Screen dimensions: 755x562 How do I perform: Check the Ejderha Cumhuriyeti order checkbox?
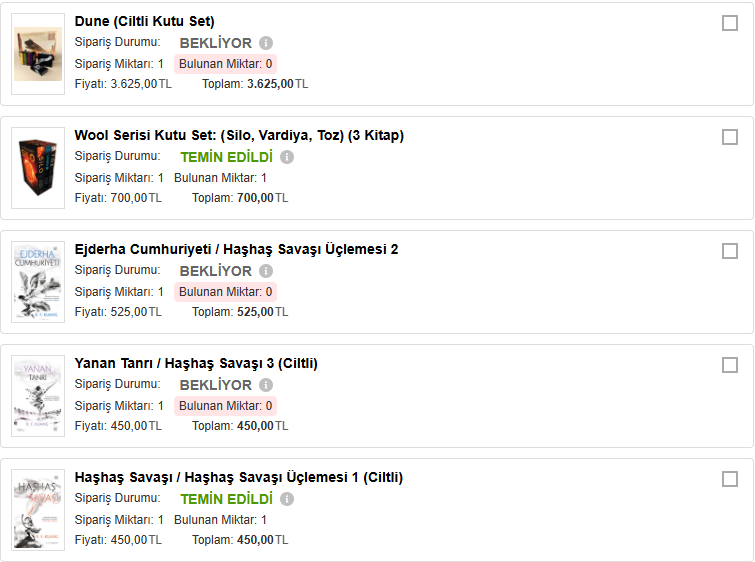(x=730, y=251)
